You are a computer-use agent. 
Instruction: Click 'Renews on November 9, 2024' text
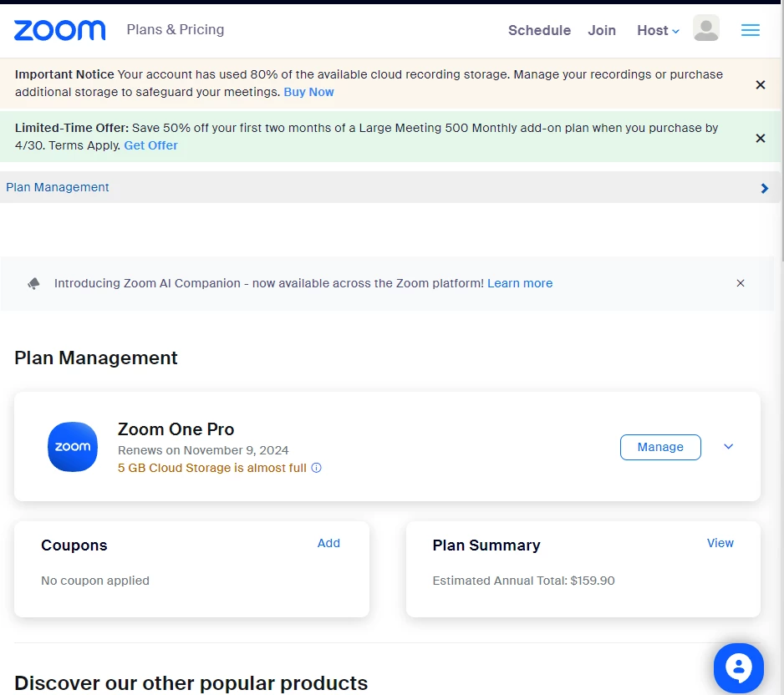tap(203, 450)
